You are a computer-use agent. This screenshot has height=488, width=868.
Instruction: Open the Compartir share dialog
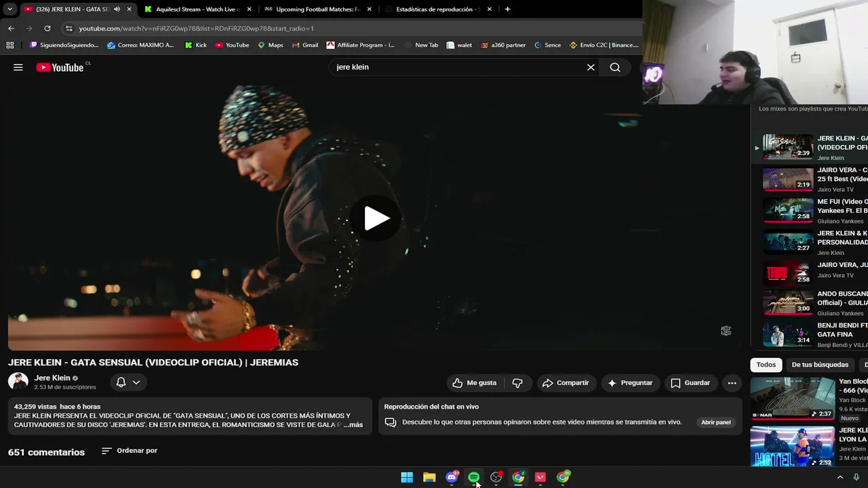tap(566, 383)
